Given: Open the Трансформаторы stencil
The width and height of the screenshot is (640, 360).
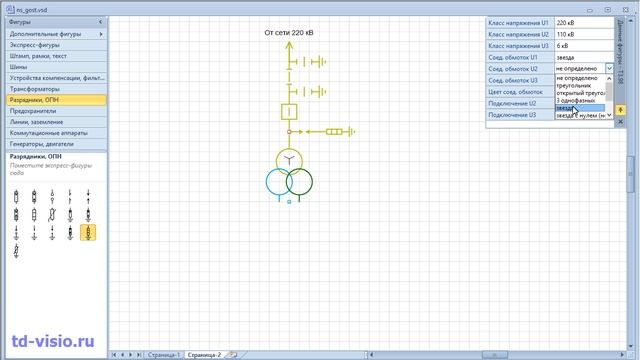Looking at the screenshot, I should tap(56, 89).
